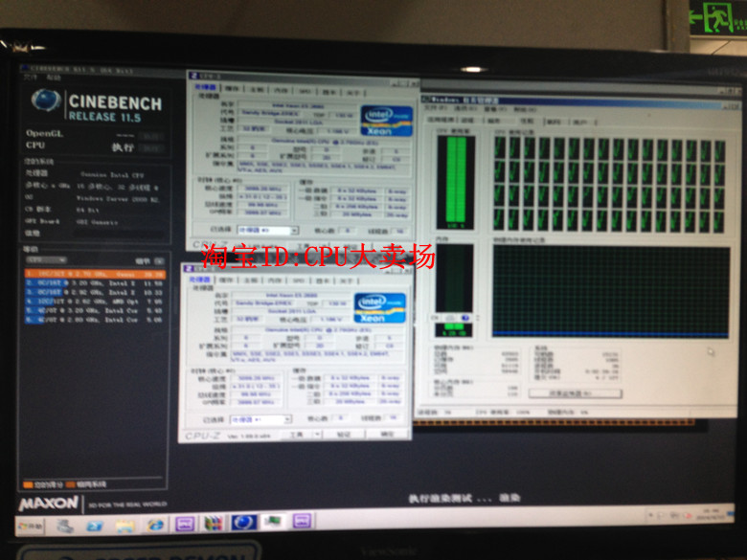
Task: Click the CPU test 执行 run button
Action: [152, 148]
